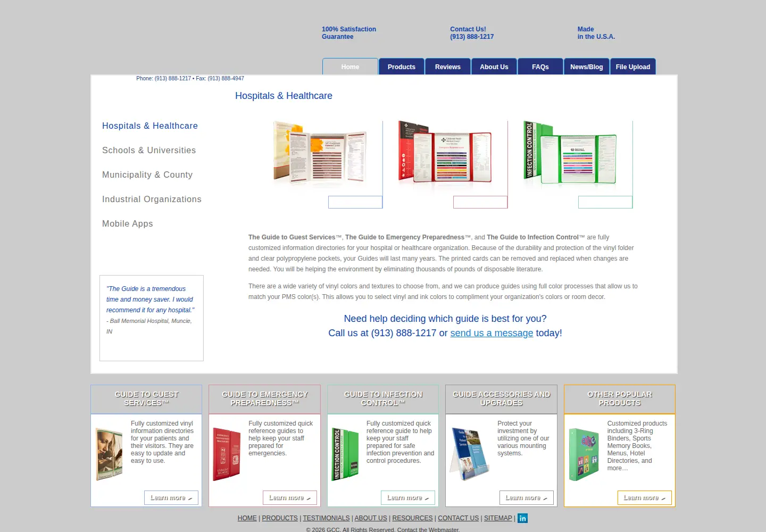Click the green infection control guide image
The width and height of the screenshot is (766, 532).
570,153
